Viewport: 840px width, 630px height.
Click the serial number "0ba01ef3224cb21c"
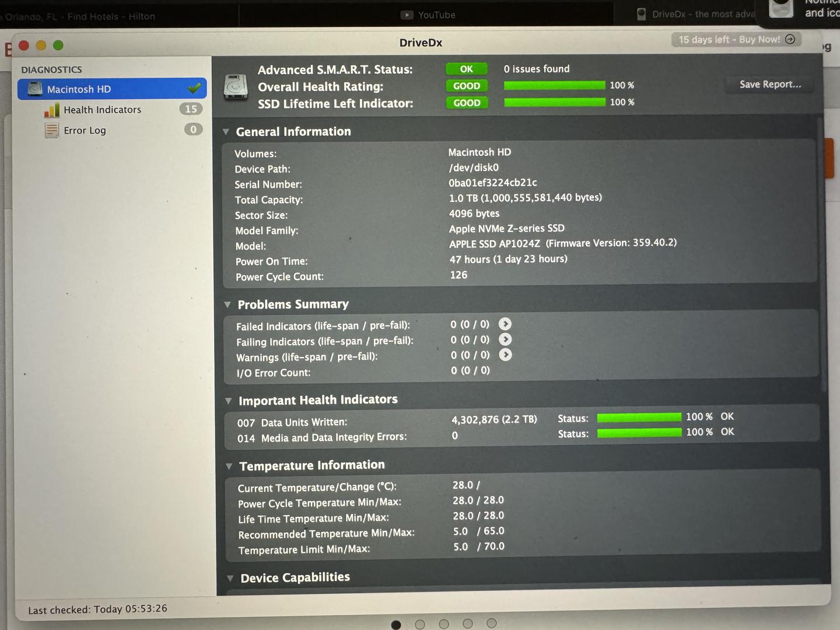(x=493, y=183)
